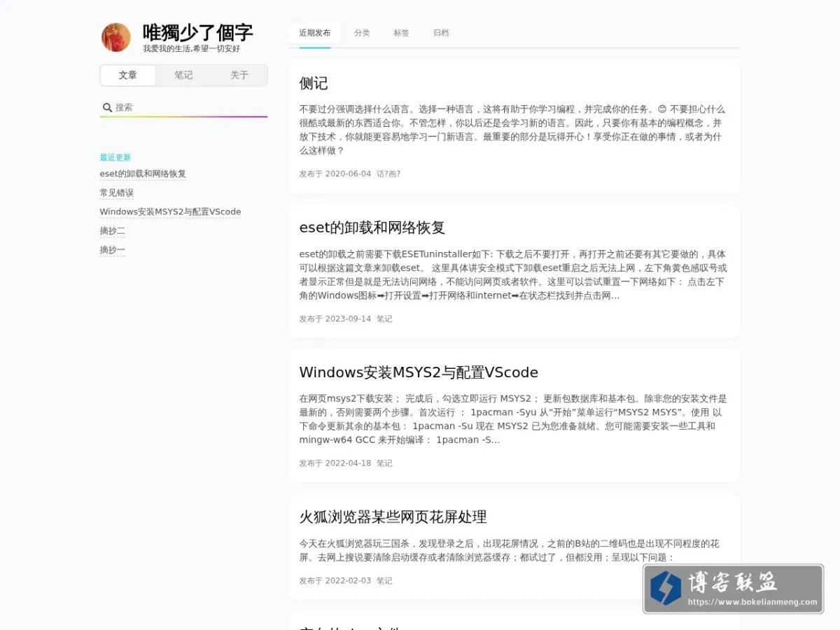Viewport: 840px width, 630px height.
Task: Open sidebar link 摘抄二
Action: (x=112, y=230)
